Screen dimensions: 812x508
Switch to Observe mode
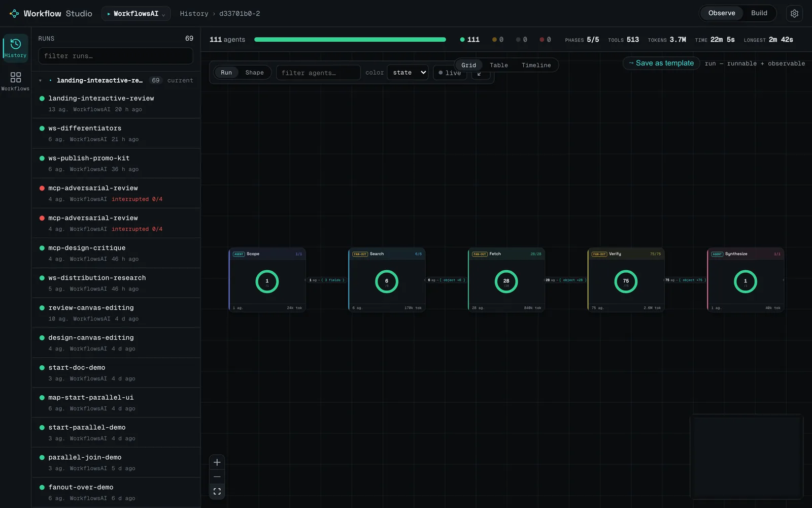pos(722,13)
